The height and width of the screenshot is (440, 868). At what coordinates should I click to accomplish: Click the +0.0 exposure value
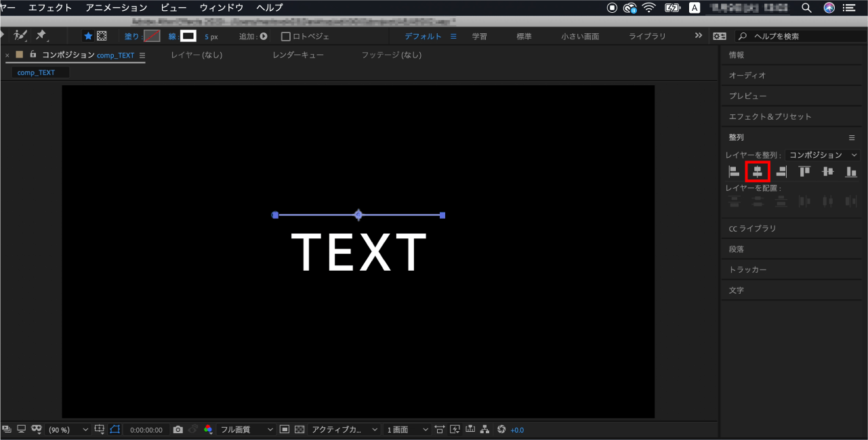(517, 430)
